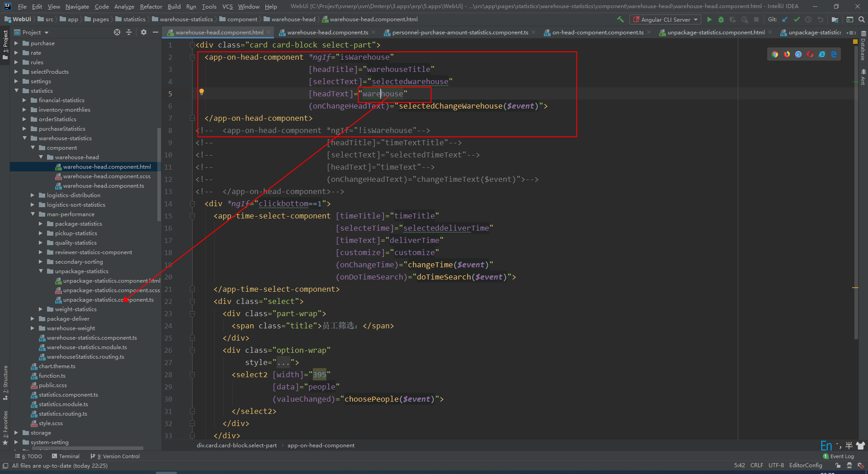Run Angular CLI Server with play icon

tap(709, 19)
